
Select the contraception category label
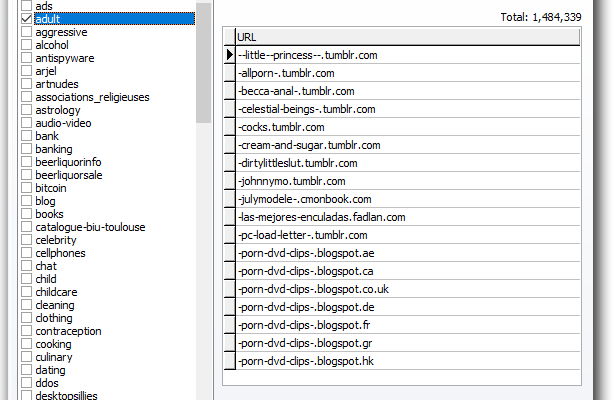tap(68, 331)
